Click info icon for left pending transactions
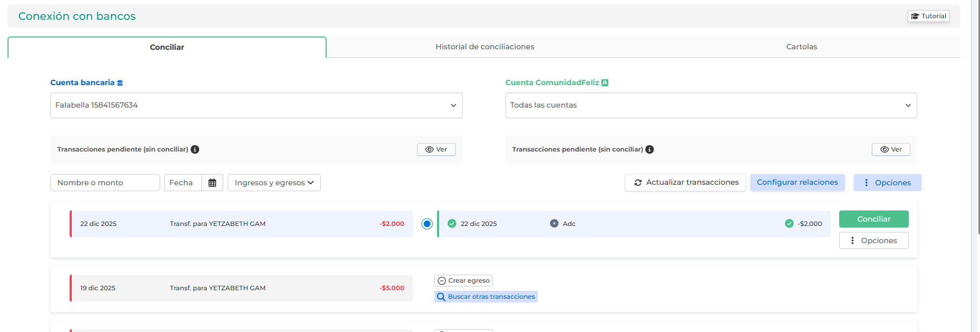980x332 pixels. [x=195, y=149]
